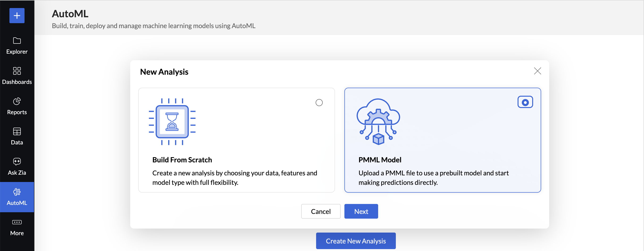The image size is (644, 251).
Task: Open the Dashboards grid icon
Action: coord(17,71)
